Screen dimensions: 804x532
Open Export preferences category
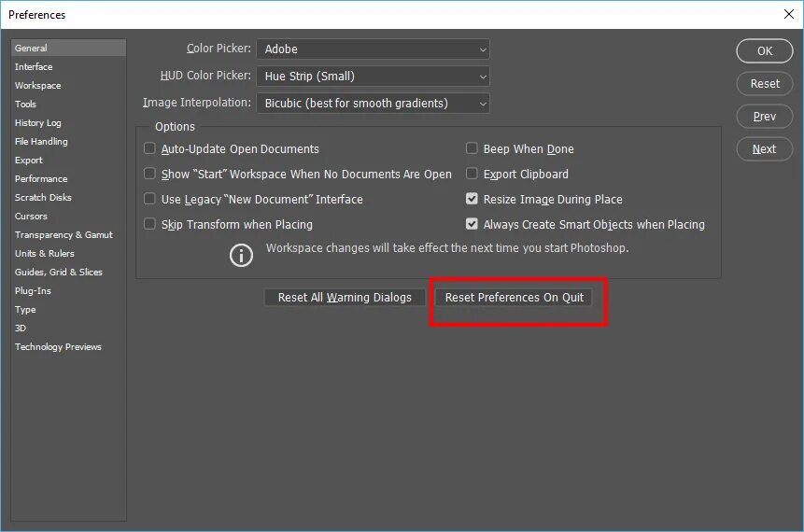(68, 160)
